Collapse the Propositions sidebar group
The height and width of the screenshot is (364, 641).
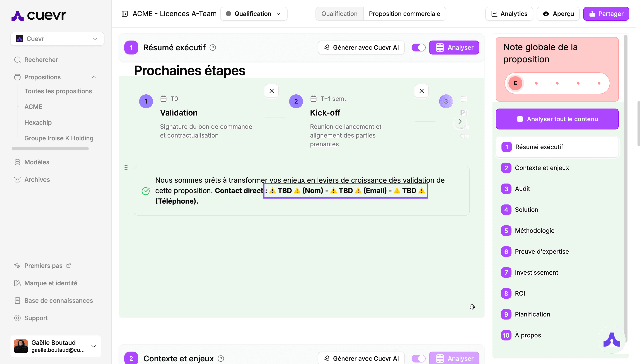(94, 77)
